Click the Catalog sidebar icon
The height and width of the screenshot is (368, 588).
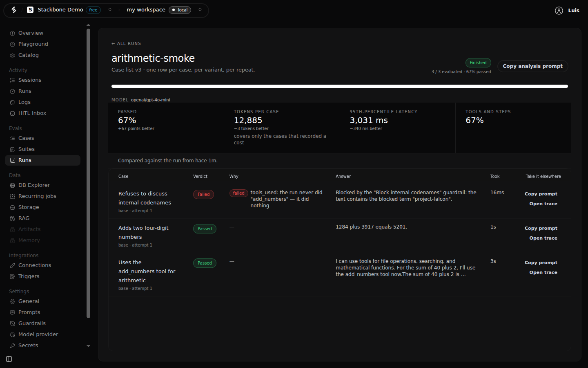(12, 55)
